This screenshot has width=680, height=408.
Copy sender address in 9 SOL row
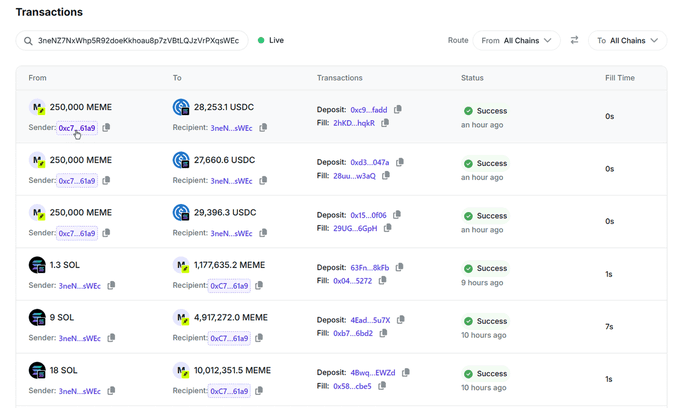[x=111, y=338]
